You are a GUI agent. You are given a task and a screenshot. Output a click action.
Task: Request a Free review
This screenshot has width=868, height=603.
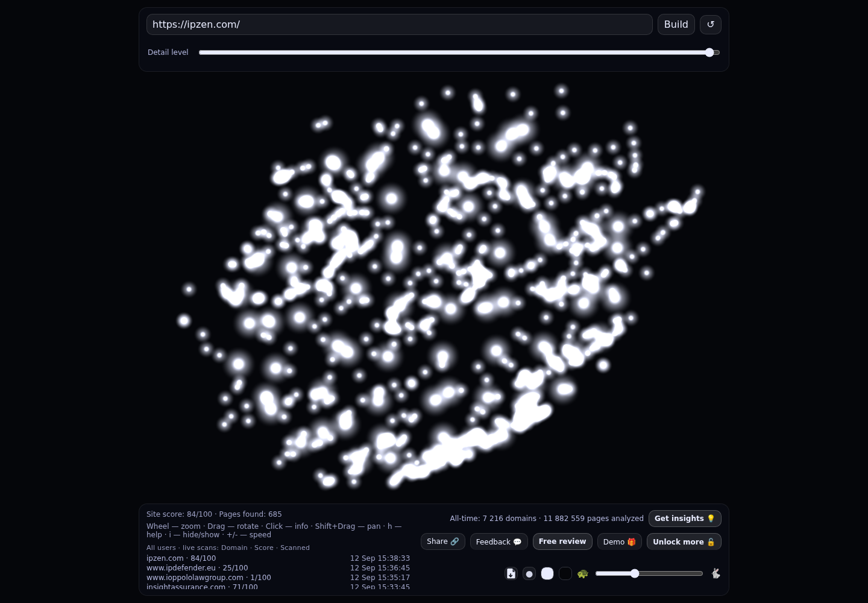tap(562, 541)
